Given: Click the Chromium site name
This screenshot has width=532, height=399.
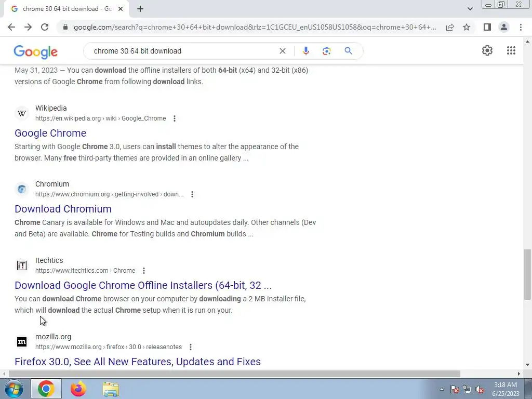Looking at the screenshot, I should tap(52, 184).
